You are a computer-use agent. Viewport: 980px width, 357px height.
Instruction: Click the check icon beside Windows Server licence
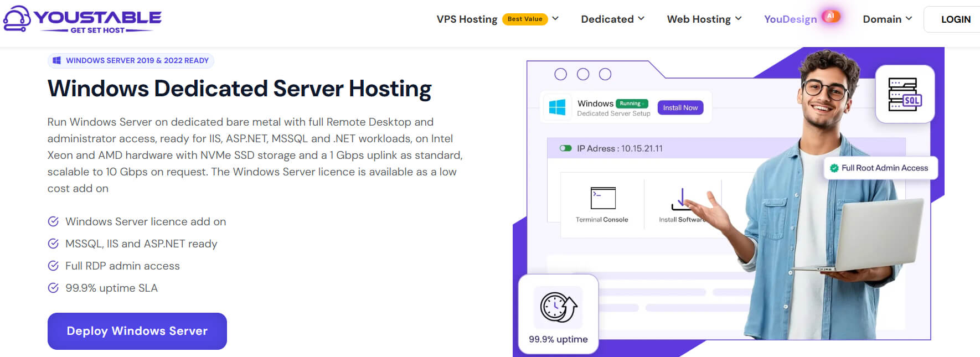point(53,221)
